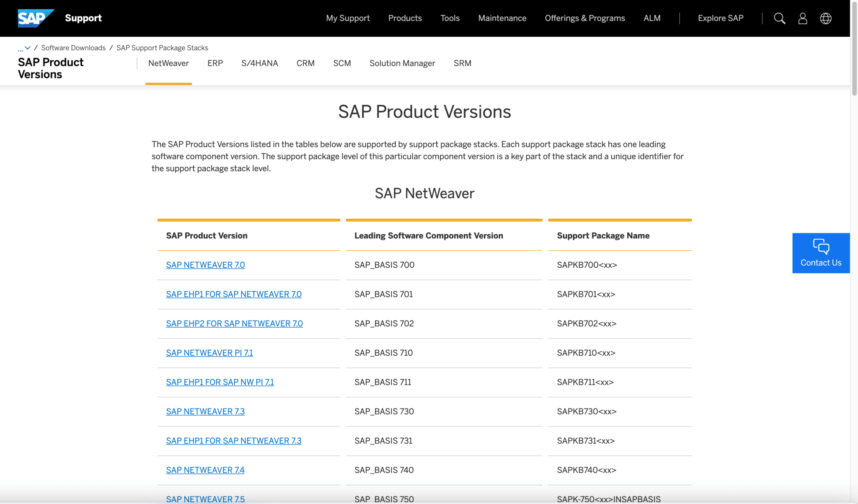This screenshot has width=858, height=504.
Task: Open SAP NETWEAVER PI 7.1 page
Action: coord(209,352)
